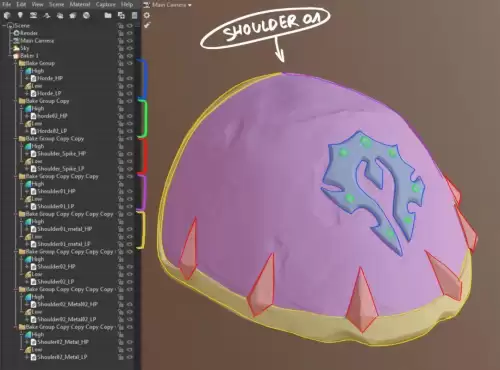This screenshot has height=370, width=500.
Task: Open the Main Camera dropdown
Action: 168,5
